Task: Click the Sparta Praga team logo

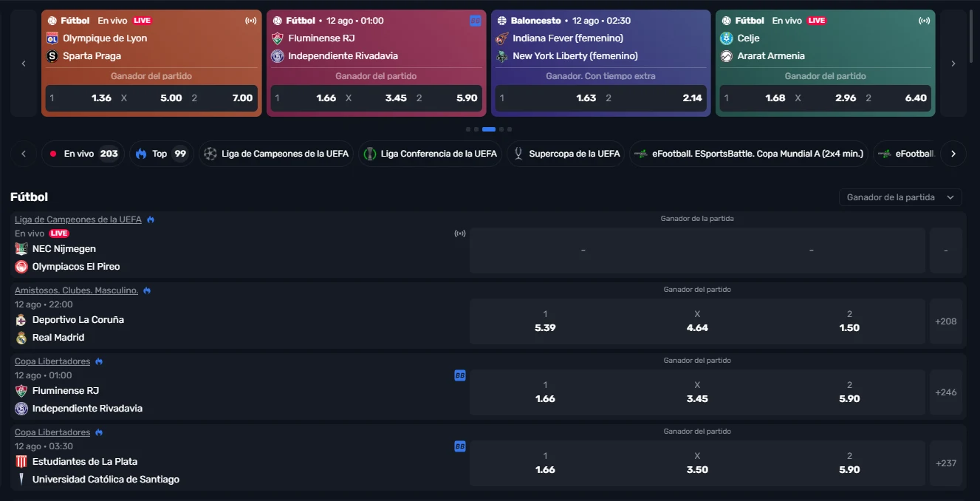Action: 52,56
